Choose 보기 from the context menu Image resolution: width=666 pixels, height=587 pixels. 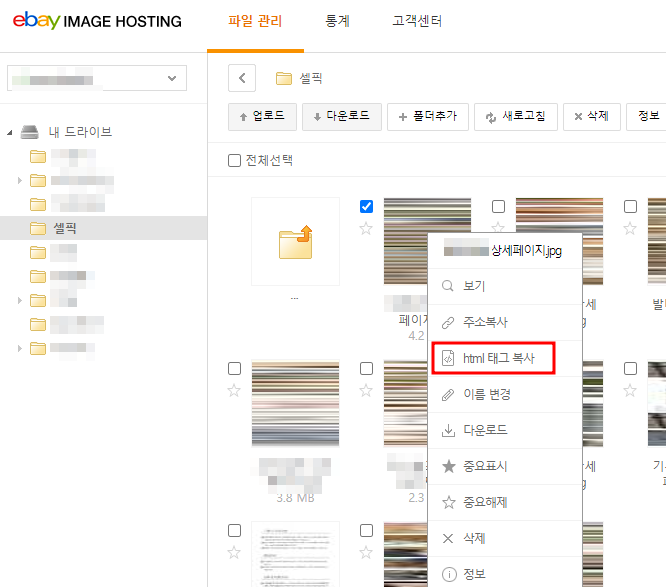point(505,286)
